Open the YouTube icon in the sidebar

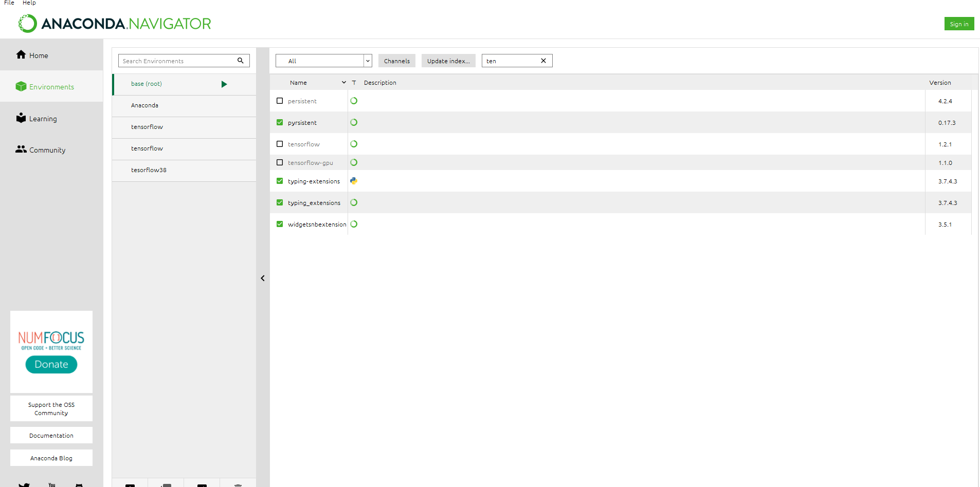52,484
